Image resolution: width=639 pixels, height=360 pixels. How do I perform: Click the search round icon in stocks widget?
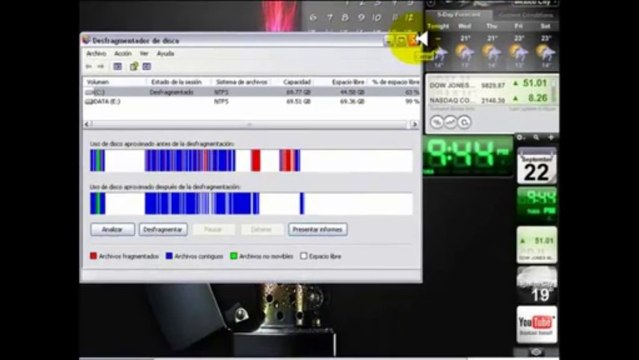click(465, 122)
